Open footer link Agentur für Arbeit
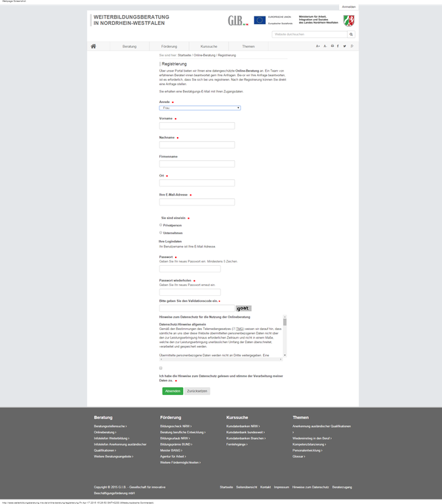442x504 pixels. 173,457
